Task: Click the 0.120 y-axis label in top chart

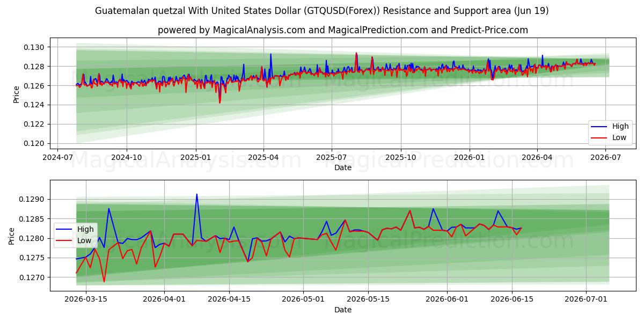Action: click(x=34, y=143)
